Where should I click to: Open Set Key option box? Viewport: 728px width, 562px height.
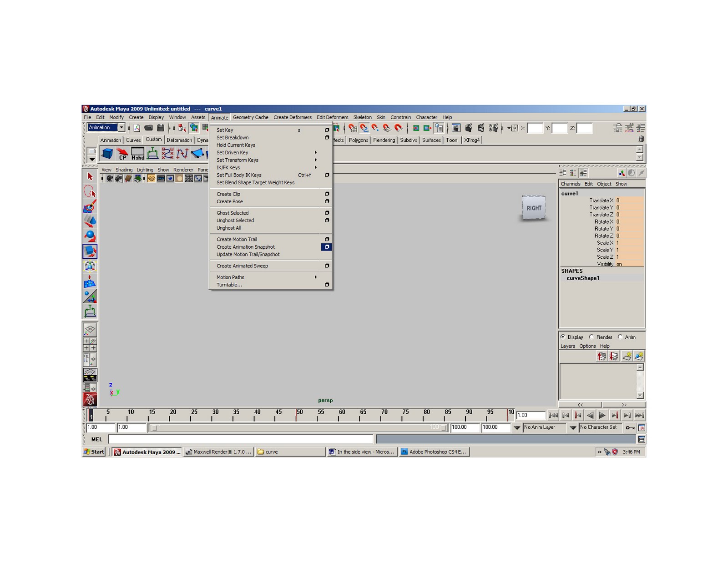[327, 130]
